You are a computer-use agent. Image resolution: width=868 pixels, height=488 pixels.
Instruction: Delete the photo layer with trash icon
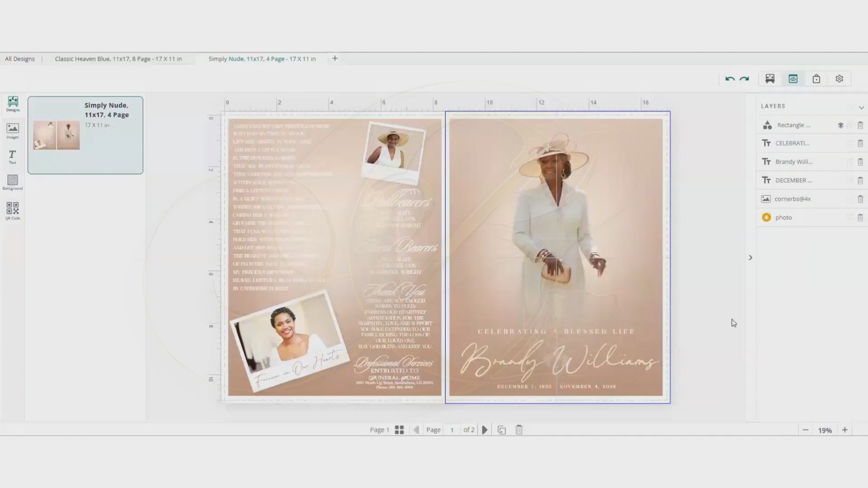click(x=860, y=218)
